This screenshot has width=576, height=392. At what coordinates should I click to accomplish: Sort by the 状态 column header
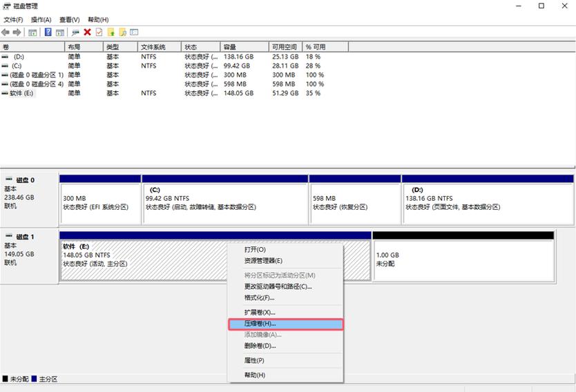[x=201, y=47]
